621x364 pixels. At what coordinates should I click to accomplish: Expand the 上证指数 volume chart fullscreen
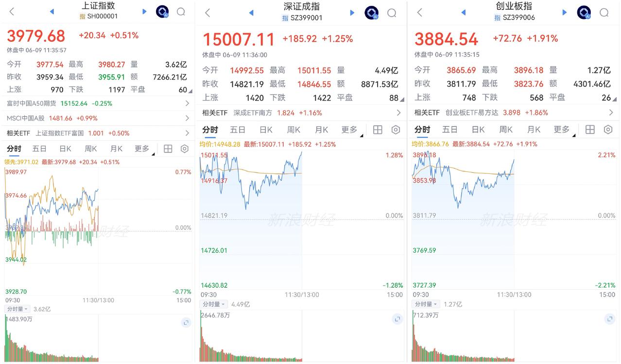point(186,322)
